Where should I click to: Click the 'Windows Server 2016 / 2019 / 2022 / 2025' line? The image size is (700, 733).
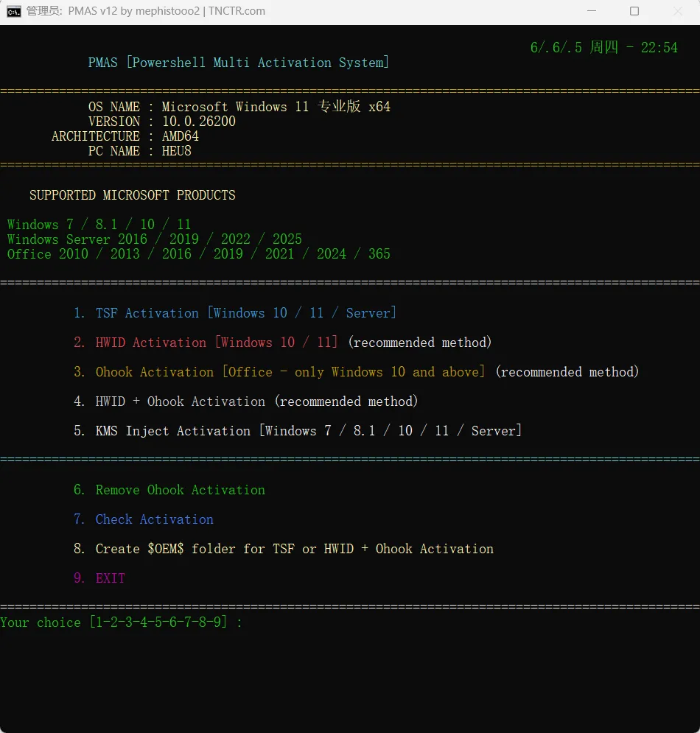click(154, 239)
